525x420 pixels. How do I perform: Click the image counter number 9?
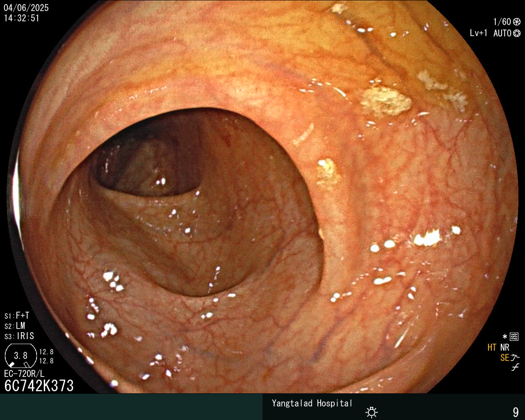pyautogui.click(x=516, y=412)
